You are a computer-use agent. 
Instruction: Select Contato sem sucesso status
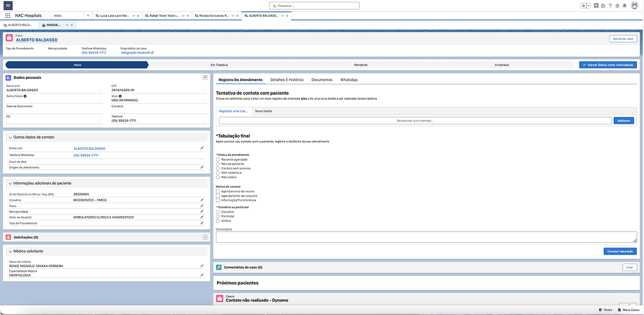(218, 168)
